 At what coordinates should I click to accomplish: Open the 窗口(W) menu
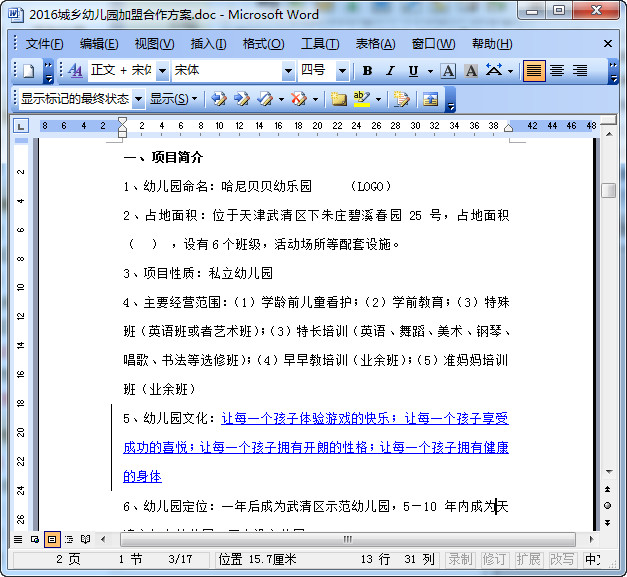pyautogui.click(x=433, y=44)
